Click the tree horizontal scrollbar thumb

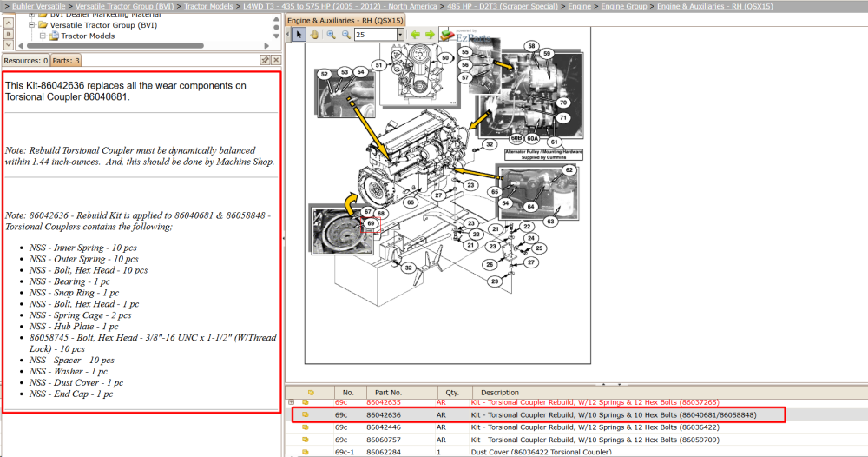pos(115,46)
